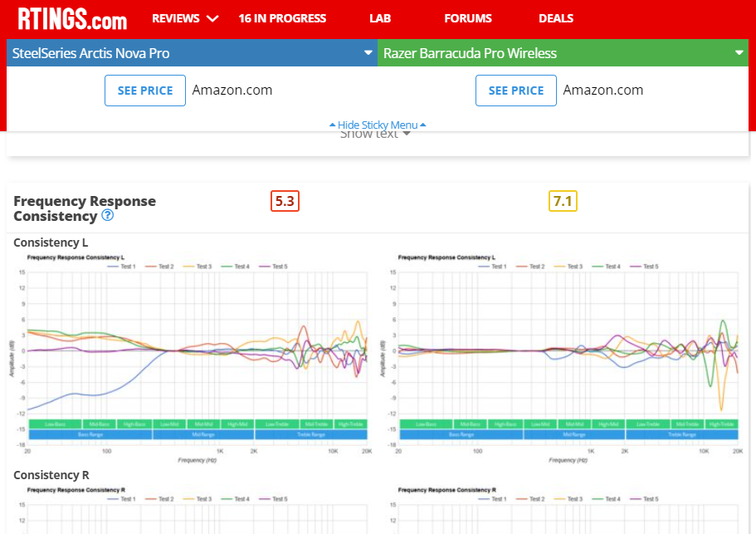Open the 16 IN PROGRESS menu item

pyautogui.click(x=282, y=18)
